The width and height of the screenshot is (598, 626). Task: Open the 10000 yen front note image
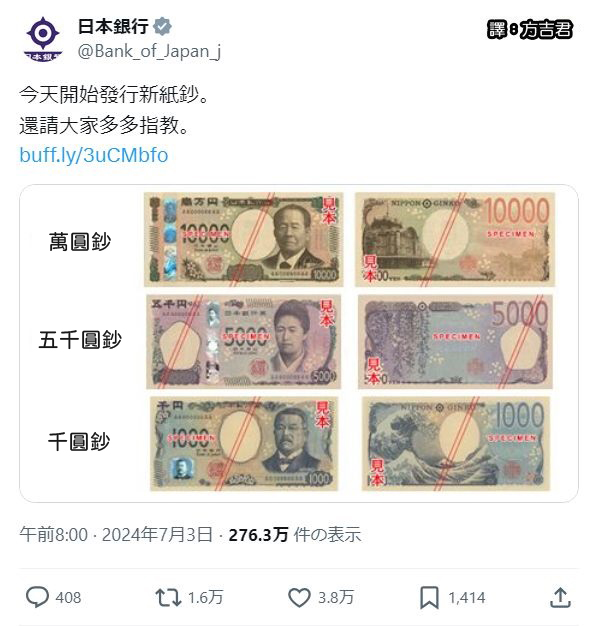click(x=244, y=239)
